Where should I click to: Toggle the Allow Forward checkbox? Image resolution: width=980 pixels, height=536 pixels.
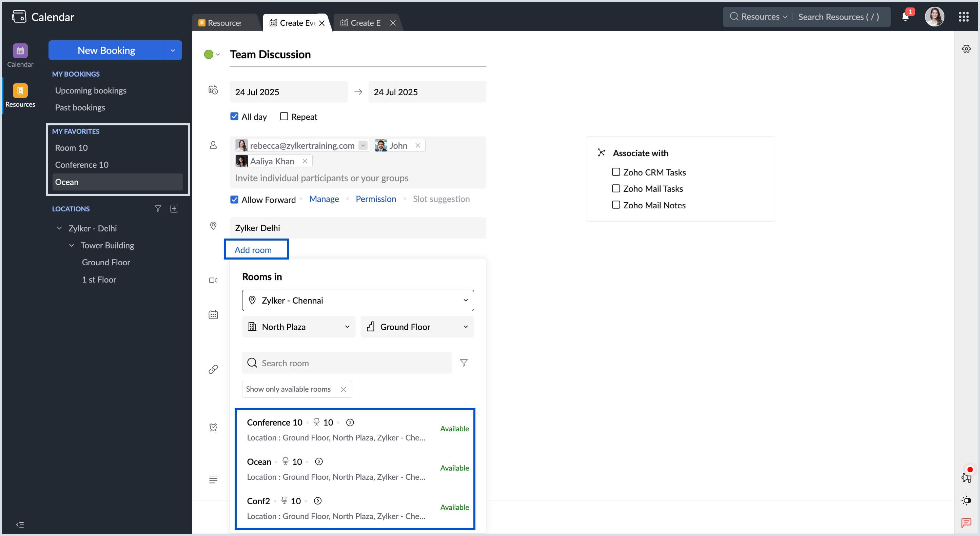pyautogui.click(x=234, y=200)
